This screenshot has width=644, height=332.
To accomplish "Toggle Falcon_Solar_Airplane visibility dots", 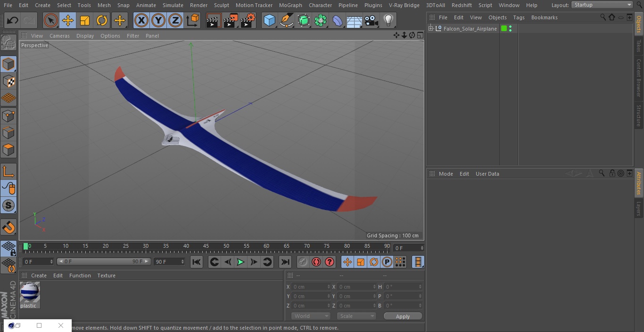I will [511, 29].
